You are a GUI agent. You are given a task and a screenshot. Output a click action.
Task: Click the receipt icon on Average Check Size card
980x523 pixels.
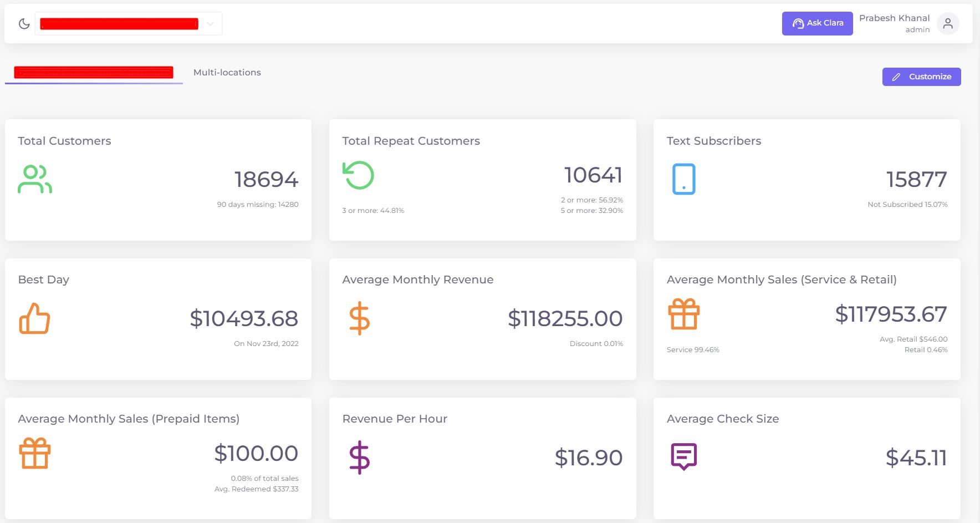coord(683,455)
